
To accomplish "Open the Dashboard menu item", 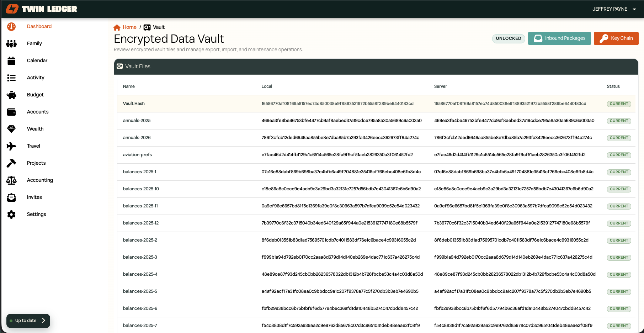I will (x=39, y=26).
